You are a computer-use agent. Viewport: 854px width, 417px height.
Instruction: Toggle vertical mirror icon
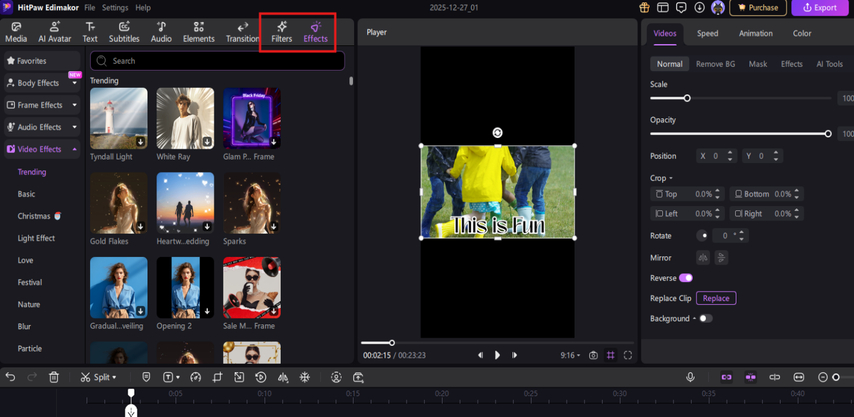pos(721,257)
